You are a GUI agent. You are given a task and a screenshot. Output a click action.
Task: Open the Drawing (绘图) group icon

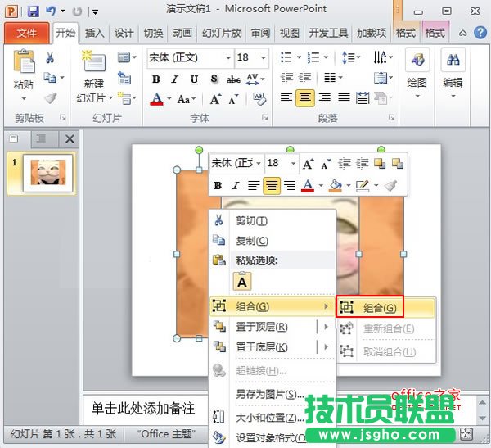417,60
